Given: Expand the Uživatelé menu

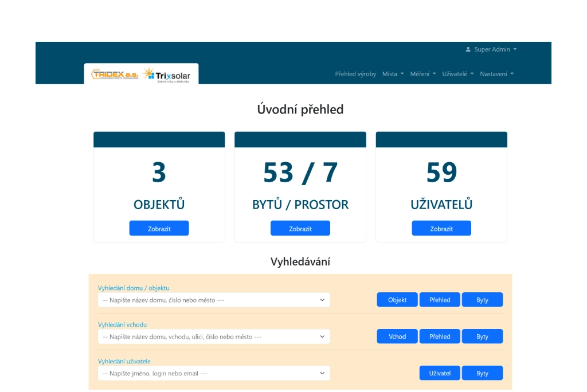Looking at the screenshot, I should pyautogui.click(x=458, y=74).
